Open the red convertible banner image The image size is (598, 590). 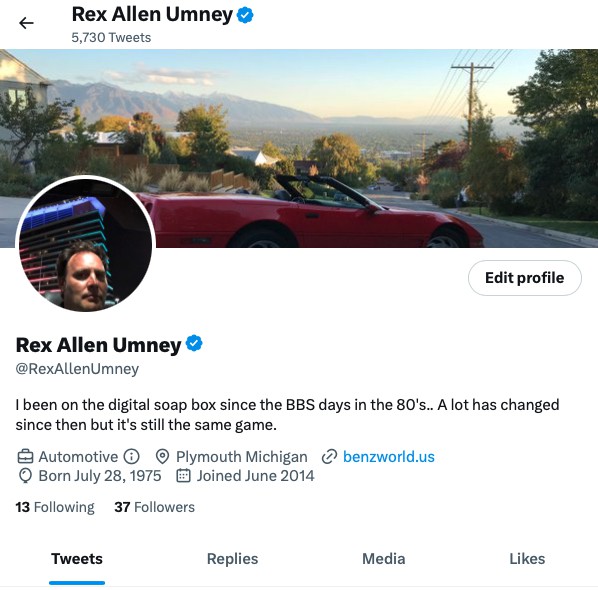point(299,148)
